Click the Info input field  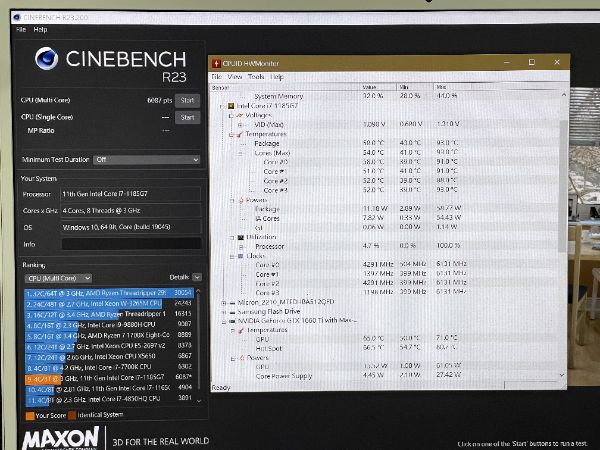(x=131, y=244)
